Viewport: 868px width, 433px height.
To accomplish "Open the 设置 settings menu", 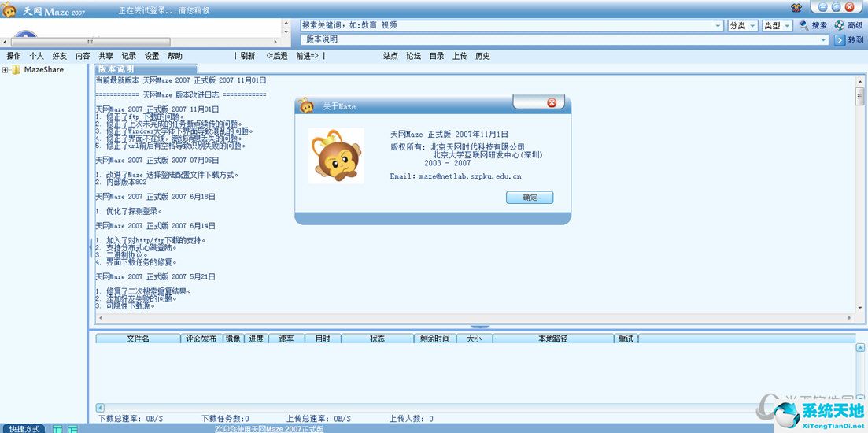I will point(152,56).
